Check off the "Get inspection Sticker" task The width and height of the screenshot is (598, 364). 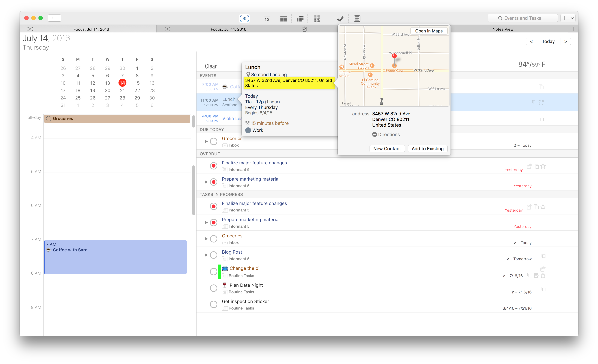(214, 304)
